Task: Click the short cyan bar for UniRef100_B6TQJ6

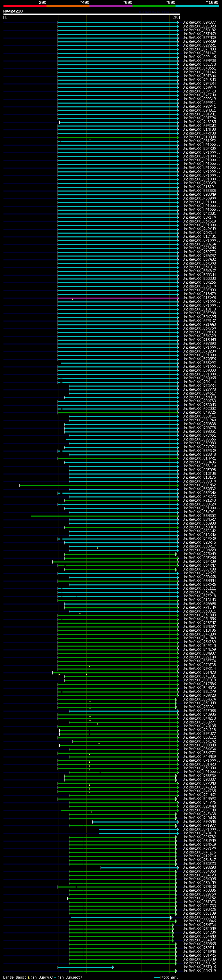Action: tap(85, 967)
